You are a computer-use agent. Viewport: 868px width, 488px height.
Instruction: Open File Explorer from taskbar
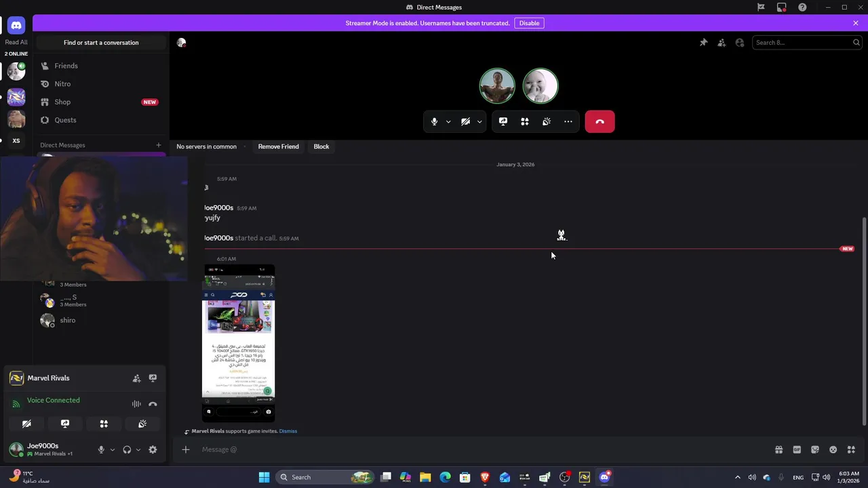click(x=425, y=477)
